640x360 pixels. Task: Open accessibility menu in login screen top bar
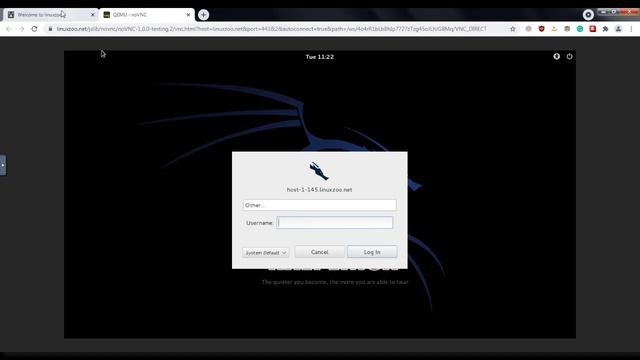(556, 56)
